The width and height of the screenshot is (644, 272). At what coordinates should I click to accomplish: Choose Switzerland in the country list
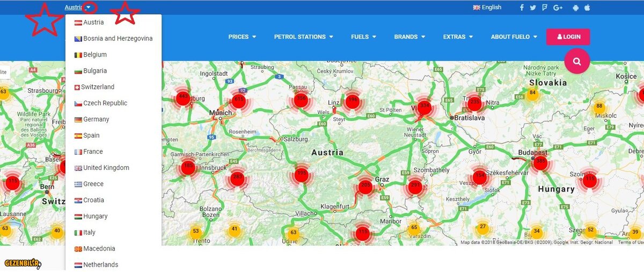point(97,87)
